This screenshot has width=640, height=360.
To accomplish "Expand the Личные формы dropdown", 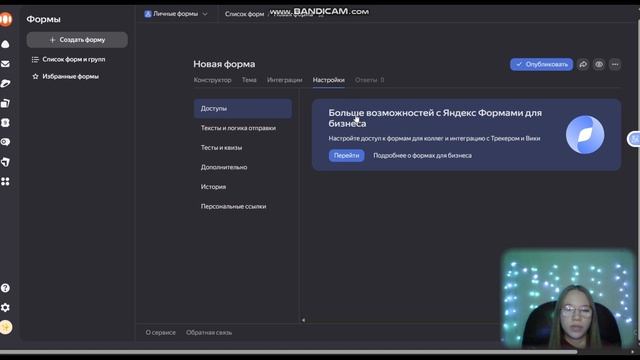I will pos(176,14).
